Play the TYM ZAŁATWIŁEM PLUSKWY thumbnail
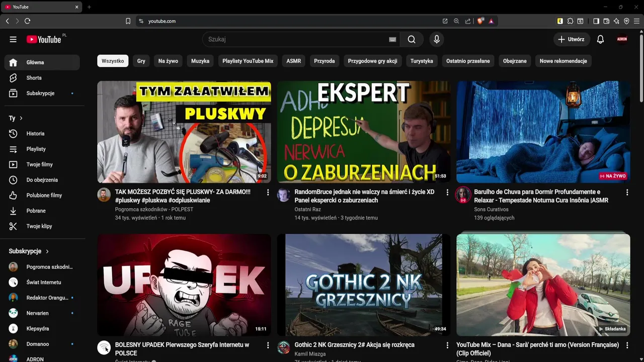The width and height of the screenshot is (644, 362). 184,132
